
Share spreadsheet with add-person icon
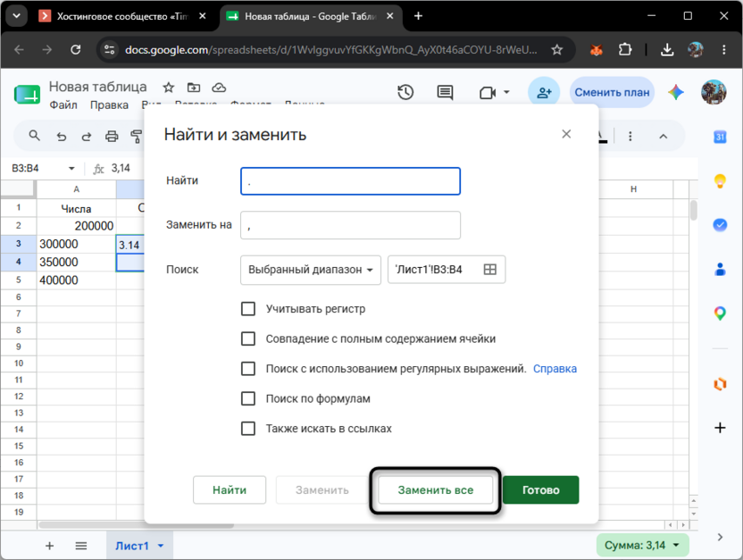coord(544,92)
